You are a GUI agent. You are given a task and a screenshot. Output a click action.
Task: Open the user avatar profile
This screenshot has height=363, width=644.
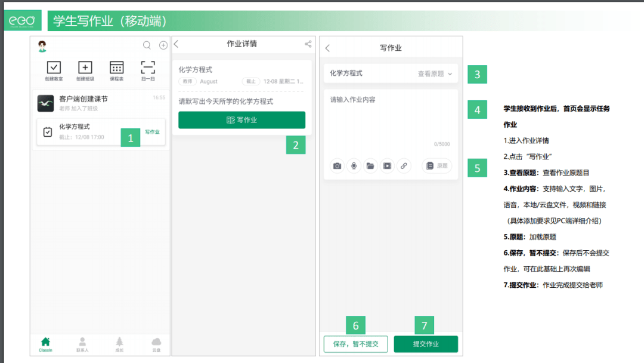pyautogui.click(x=42, y=46)
